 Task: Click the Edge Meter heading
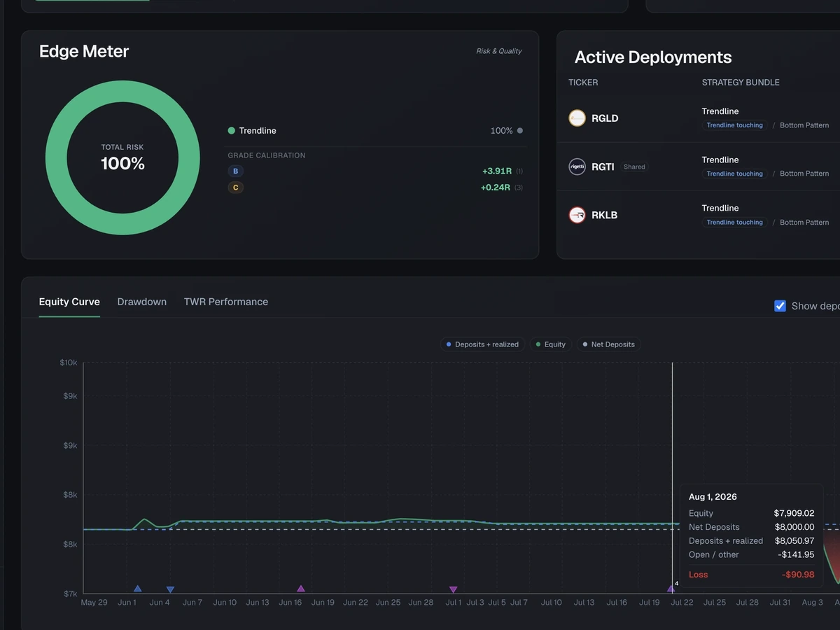coord(84,51)
